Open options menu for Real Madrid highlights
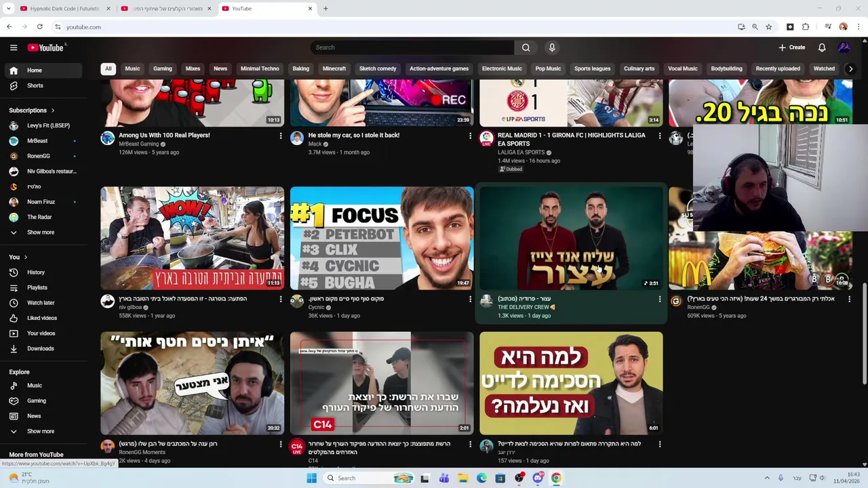The width and height of the screenshot is (868, 488). 660,136
